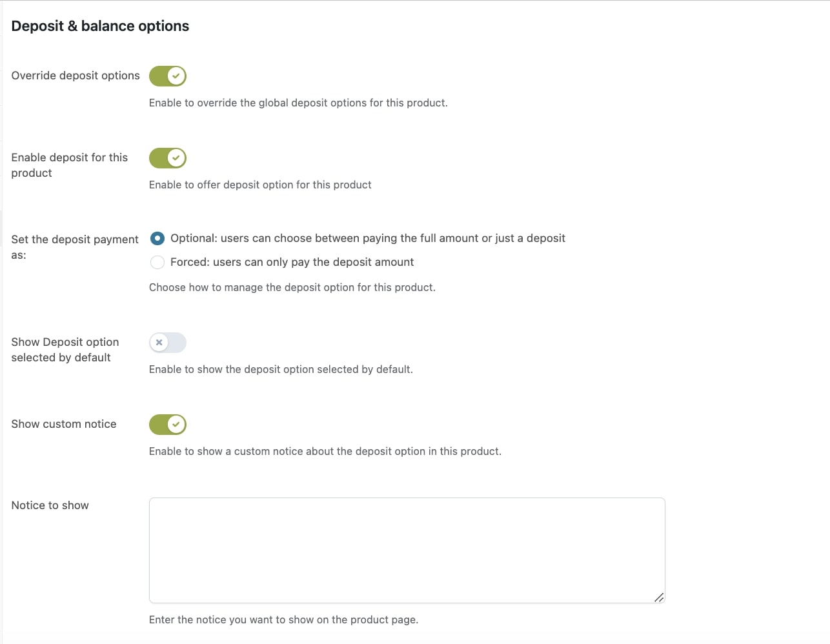Select the Optional deposit payment radio button
The image size is (830, 644).
click(x=157, y=239)
